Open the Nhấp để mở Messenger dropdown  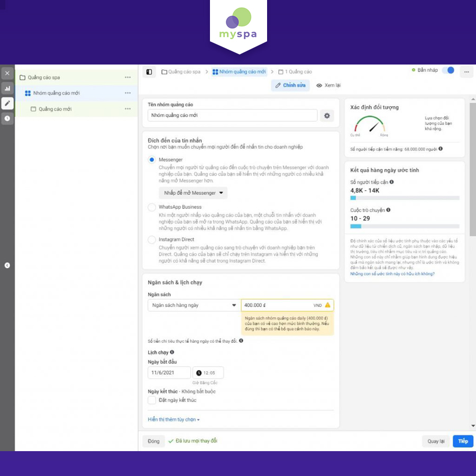[193, 193]
